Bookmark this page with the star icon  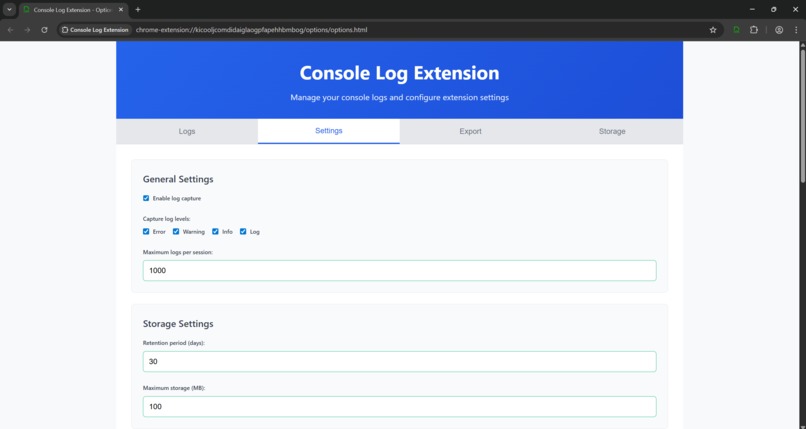[x=713, y=30]
